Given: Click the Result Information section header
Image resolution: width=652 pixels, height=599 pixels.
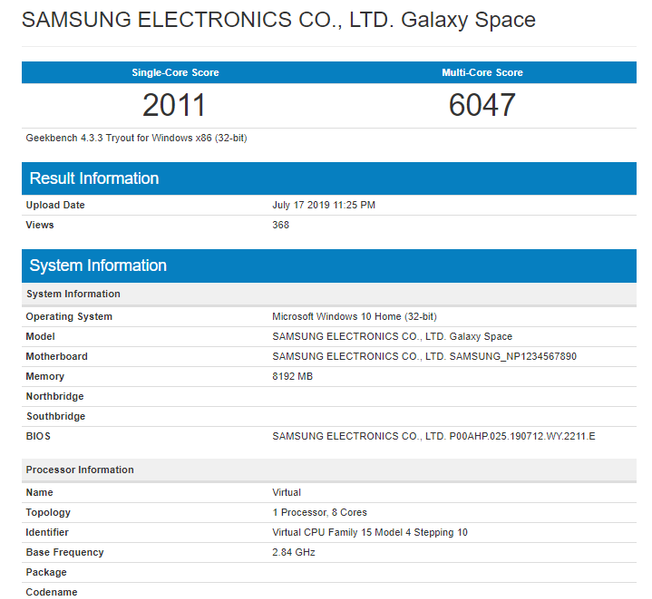Looking at the screenshot, I should [x=94, y=179].
